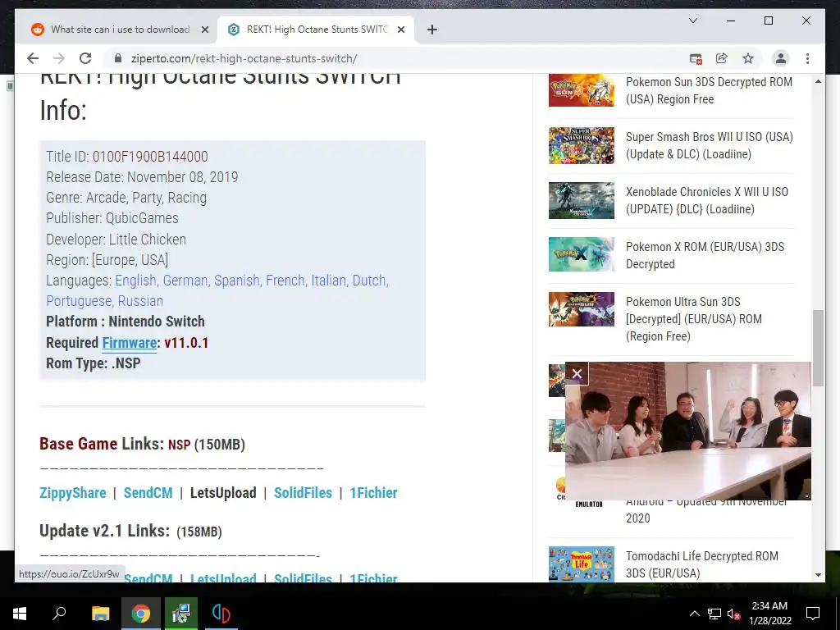Download base game via 1Fichier
The image size is (840, 630).
[x=373, y=493]
